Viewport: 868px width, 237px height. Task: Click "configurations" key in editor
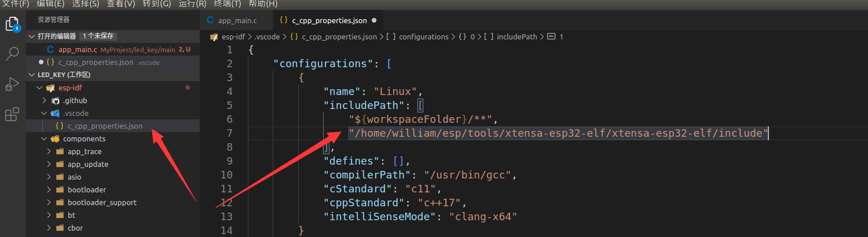tap(323, 64)
